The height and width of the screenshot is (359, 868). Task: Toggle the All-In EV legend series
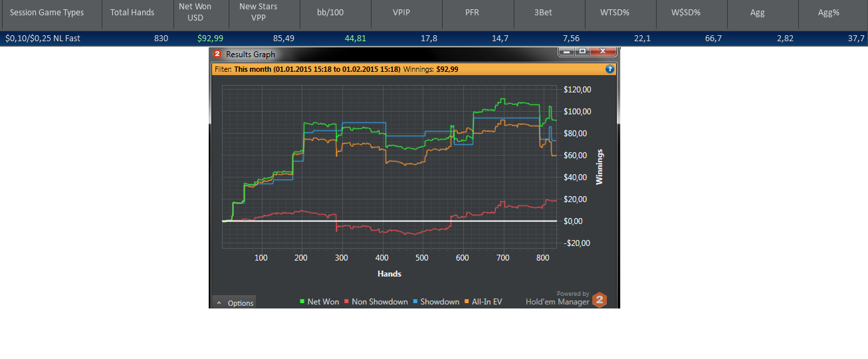(483, 302)
